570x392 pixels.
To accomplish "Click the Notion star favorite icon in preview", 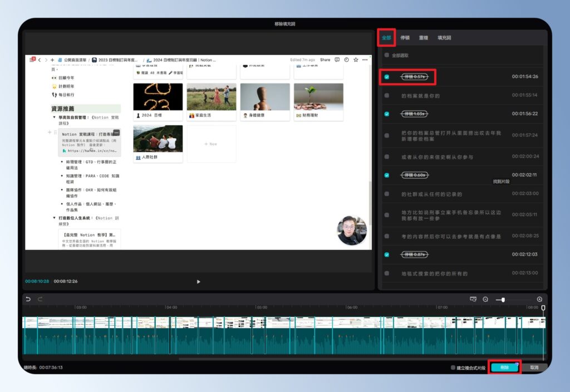I will [x=356, y=60].
